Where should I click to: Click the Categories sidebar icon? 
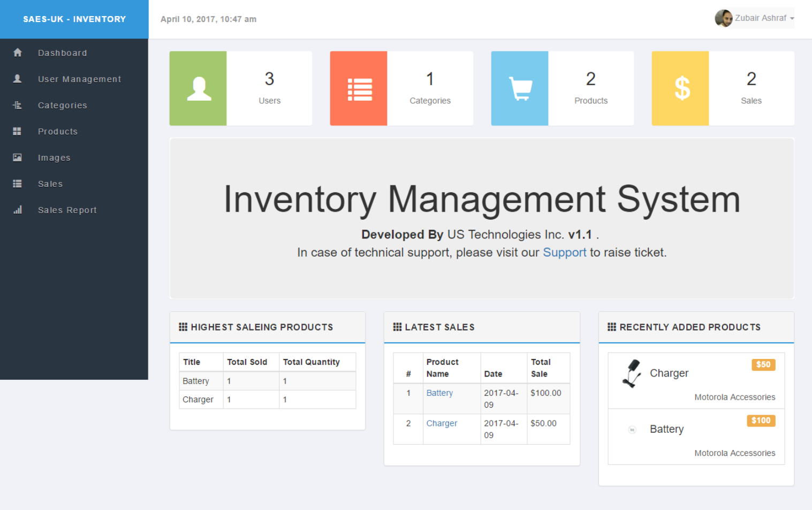[x=18, y=105]
